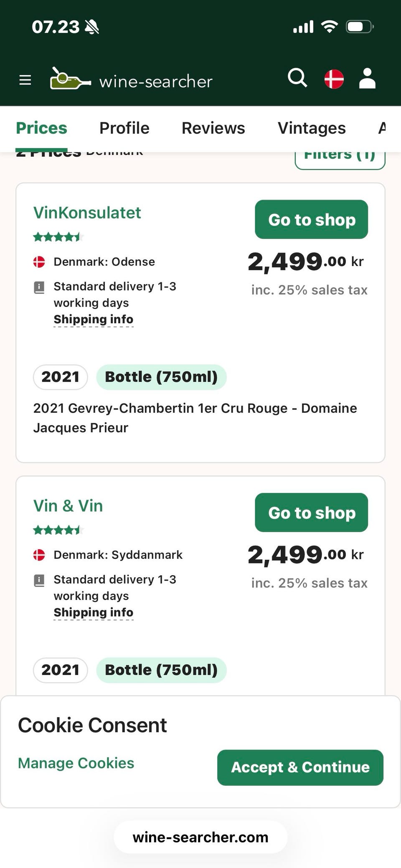Open the VinKonsulatet merchant link
The width and height of the screenshot is (401, 868).
pyautogui.click(x=87, y=213)
